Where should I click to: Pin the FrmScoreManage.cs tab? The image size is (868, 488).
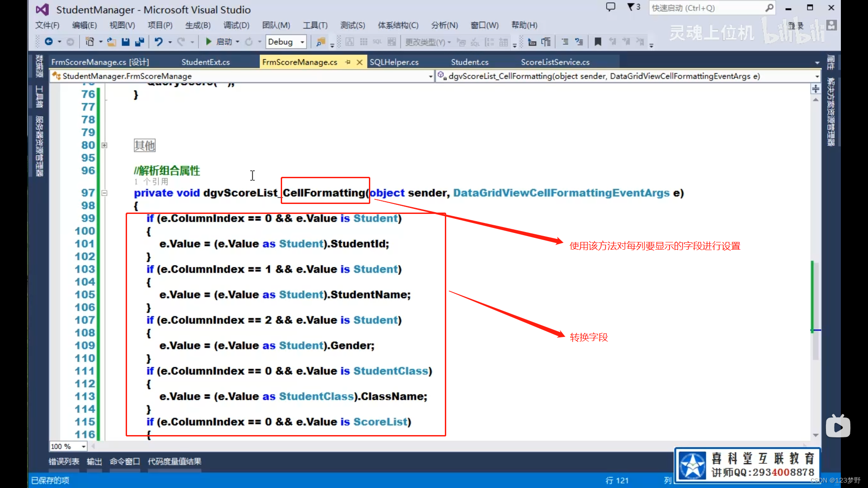[348, 62]
